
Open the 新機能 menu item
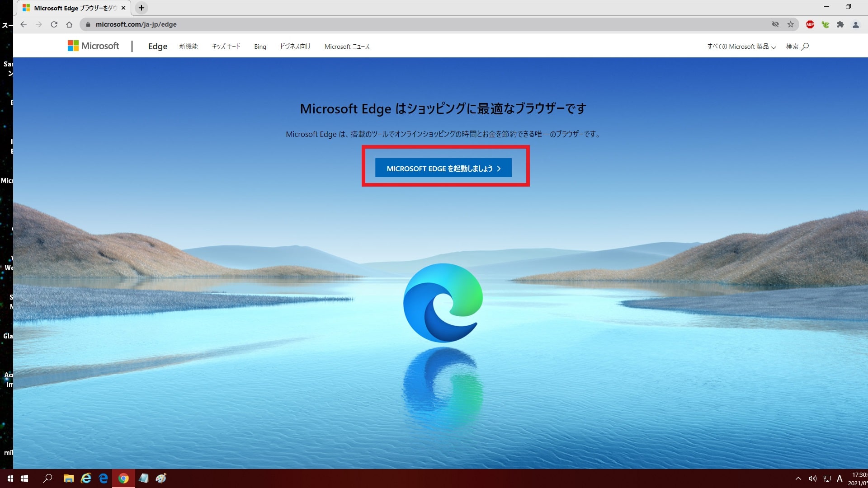coord(189,47)
